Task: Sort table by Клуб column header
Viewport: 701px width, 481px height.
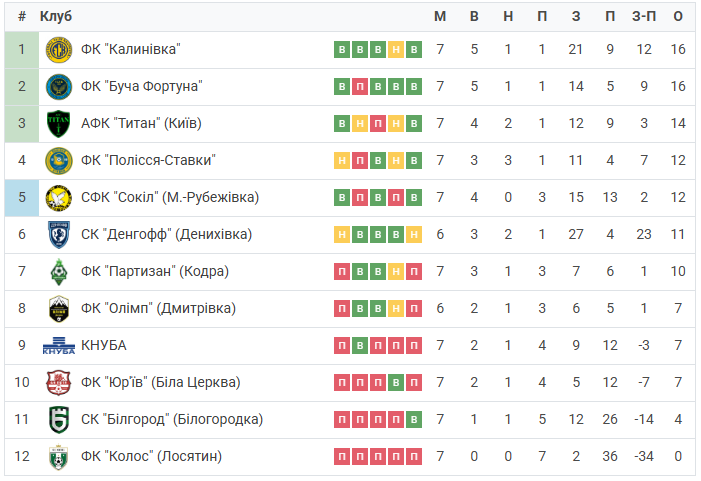Action: pos(56,16)
